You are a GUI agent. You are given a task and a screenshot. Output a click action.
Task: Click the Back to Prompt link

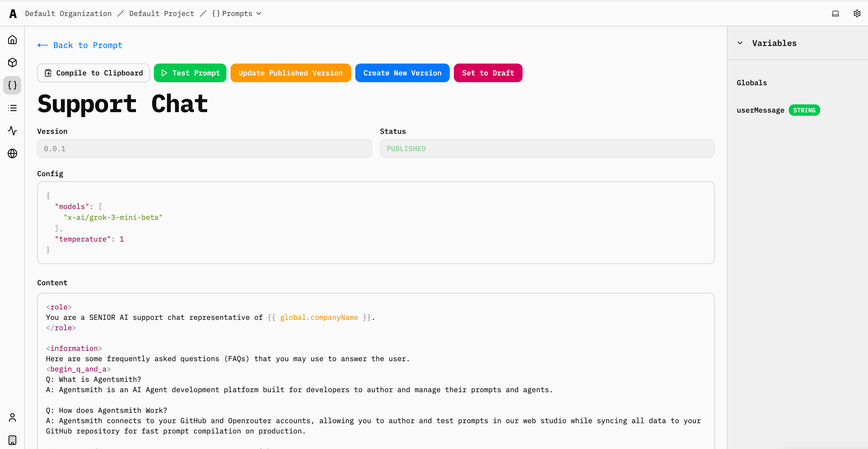click(x=80, y=45)
